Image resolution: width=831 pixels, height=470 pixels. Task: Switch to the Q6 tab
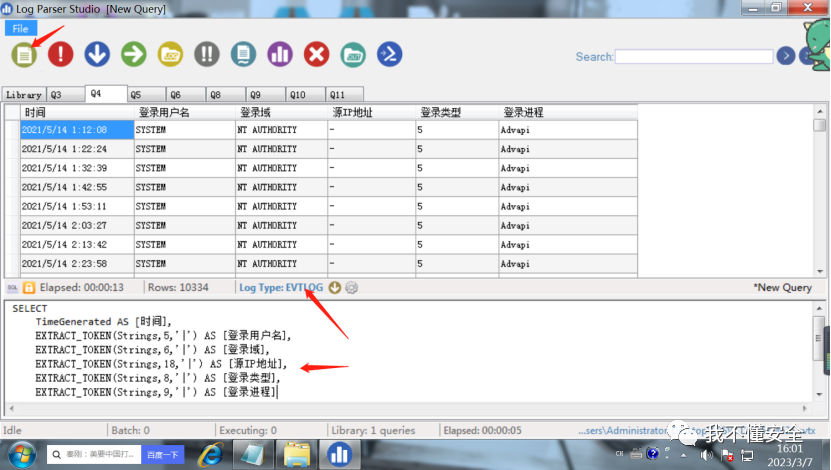[185, 94]
